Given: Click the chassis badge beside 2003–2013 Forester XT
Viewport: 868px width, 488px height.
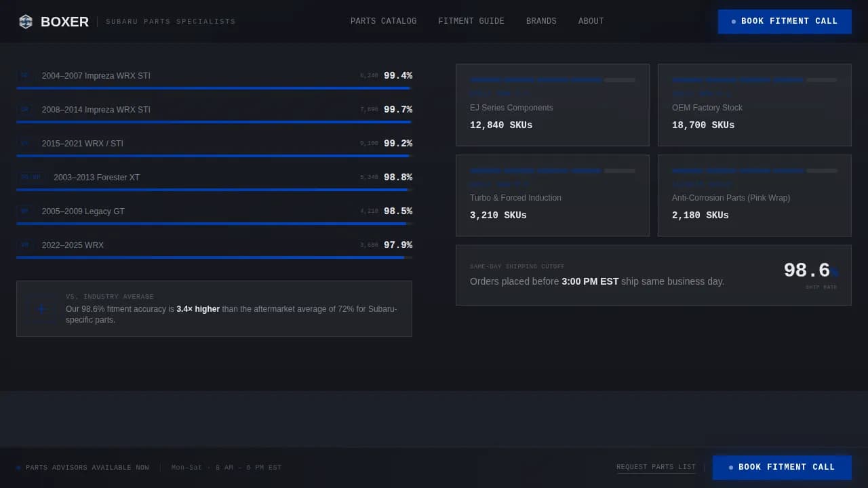Looking at the screenshot, I should coord(31,178).
